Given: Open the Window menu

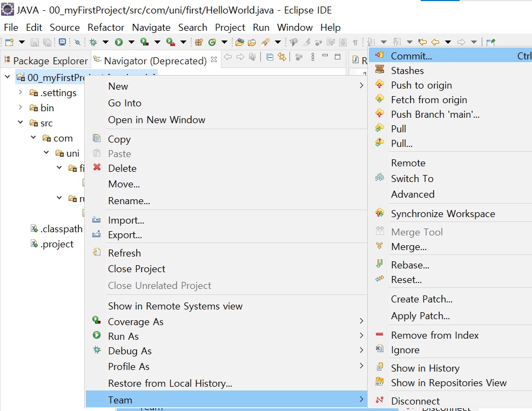Looking at the screenshot, I should point(295,27).
